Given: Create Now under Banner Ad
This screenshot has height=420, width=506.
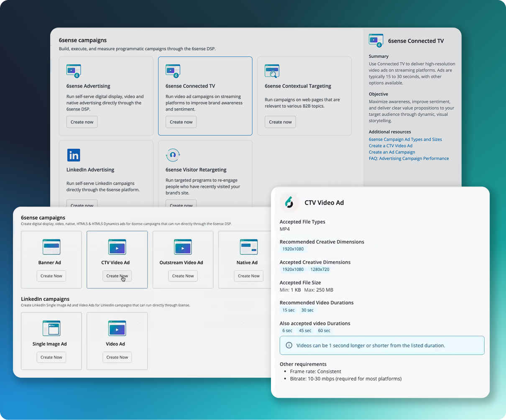Looking at the screenshot, I should tap(51, 276).
